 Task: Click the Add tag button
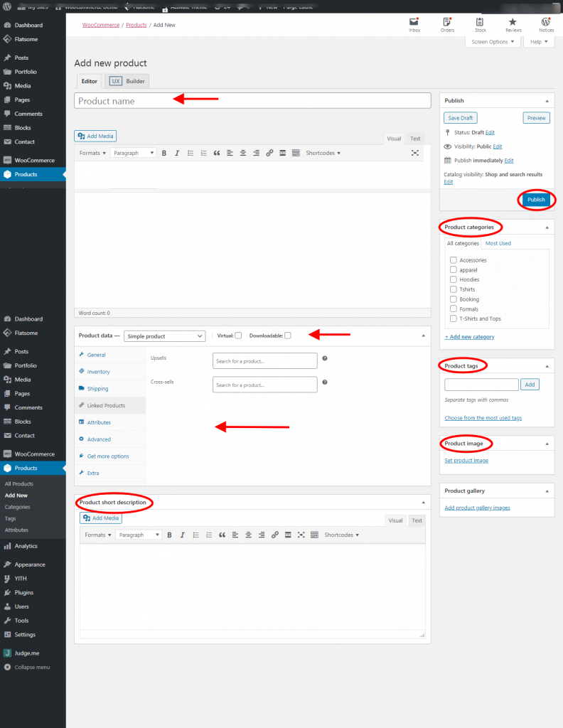click(x=530, y=385)
